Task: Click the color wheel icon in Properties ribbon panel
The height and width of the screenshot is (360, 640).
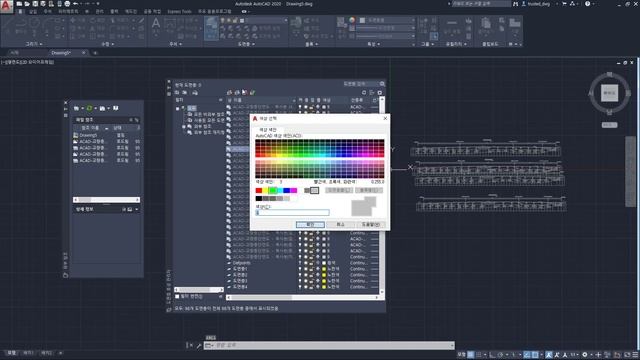Action: pyautogui.click(x=352, y=20)
